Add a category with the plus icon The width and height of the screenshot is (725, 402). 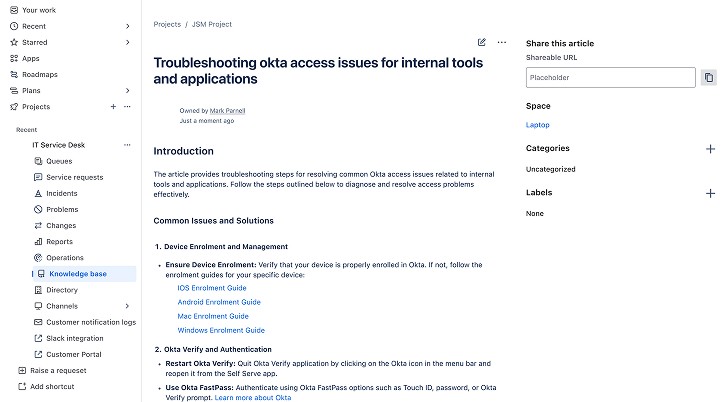[710, 149]
